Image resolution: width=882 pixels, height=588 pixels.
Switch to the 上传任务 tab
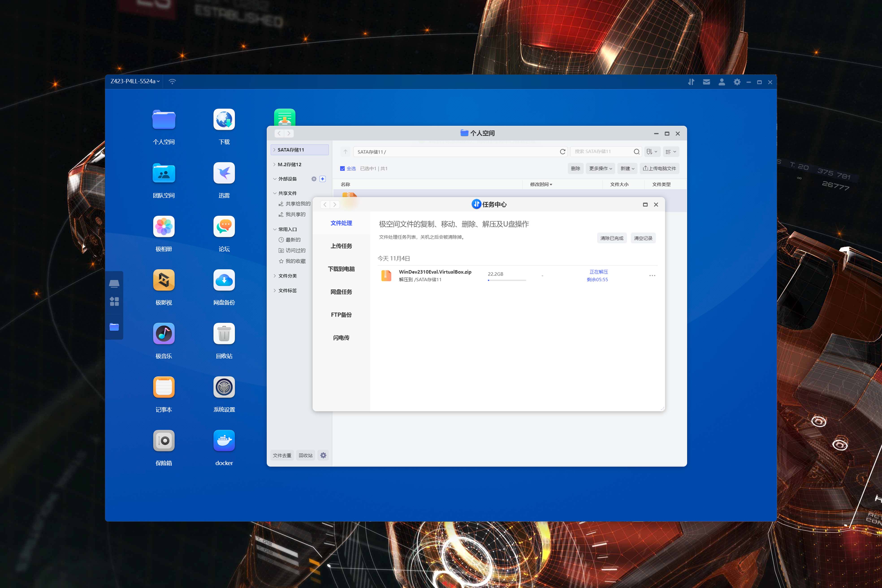pos(341,246)
